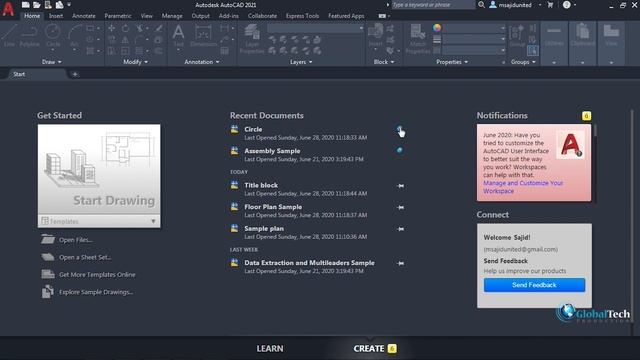Pin the Floor Plan Sample document
This screenshot has width=640, height=360.
pyautogui.click(x=400, y=207)
